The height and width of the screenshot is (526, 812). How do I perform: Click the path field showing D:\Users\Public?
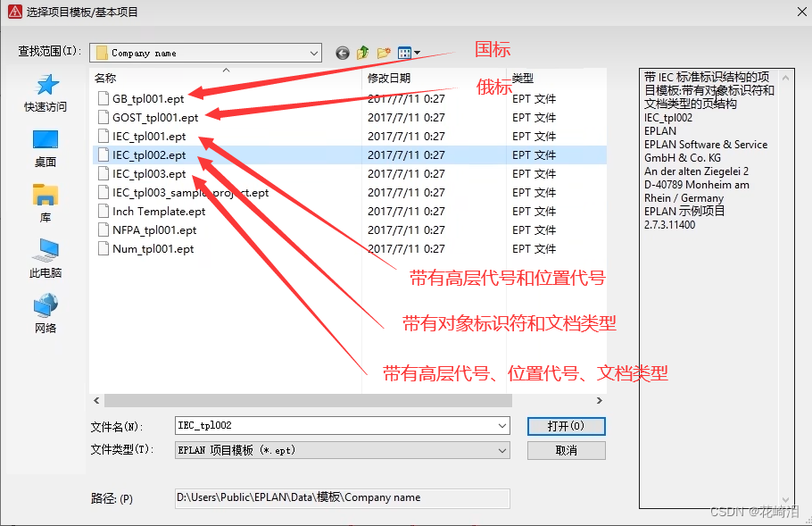(x=343, y=498)
